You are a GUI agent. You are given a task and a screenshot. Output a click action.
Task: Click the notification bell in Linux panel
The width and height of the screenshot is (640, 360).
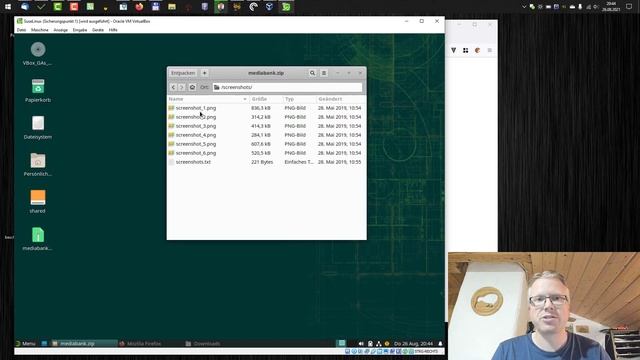(x=440, y=344)
